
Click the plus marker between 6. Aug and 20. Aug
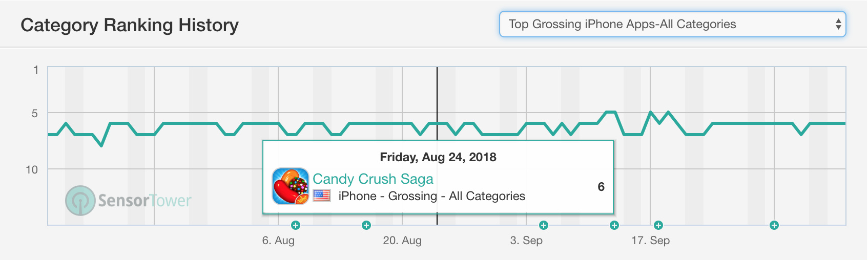[x=366, y=225]
